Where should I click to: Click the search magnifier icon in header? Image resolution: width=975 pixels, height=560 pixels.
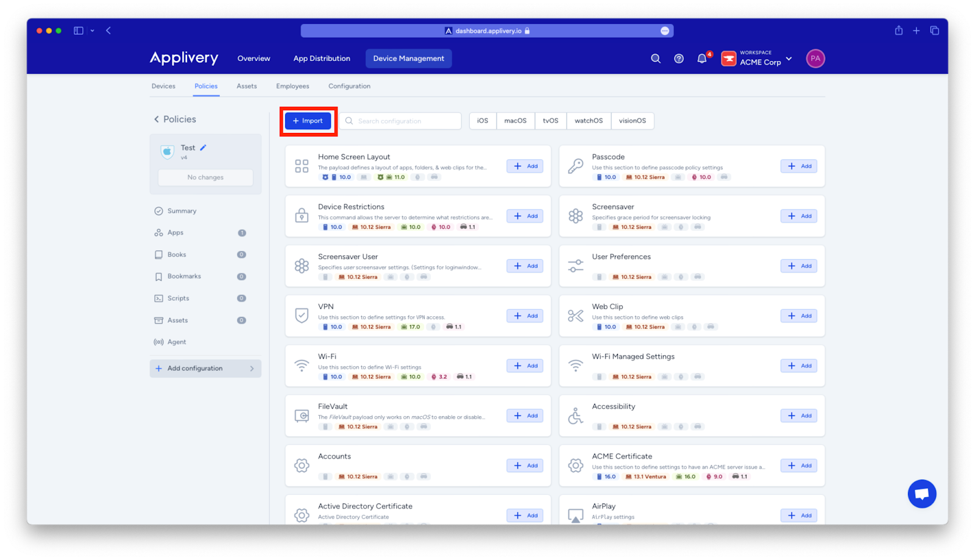pyautogui.click(x=656, y=58)
